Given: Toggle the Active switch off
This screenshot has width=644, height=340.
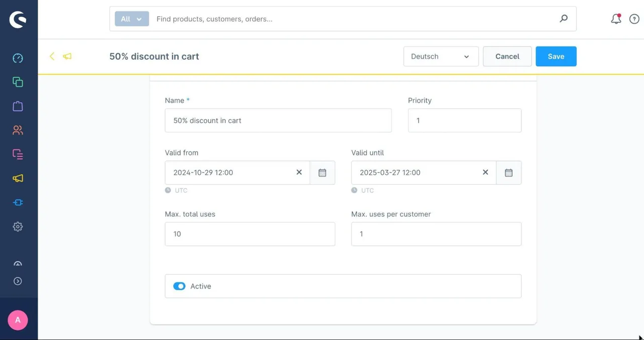Looking at the screenshot, I should [179, 286].
